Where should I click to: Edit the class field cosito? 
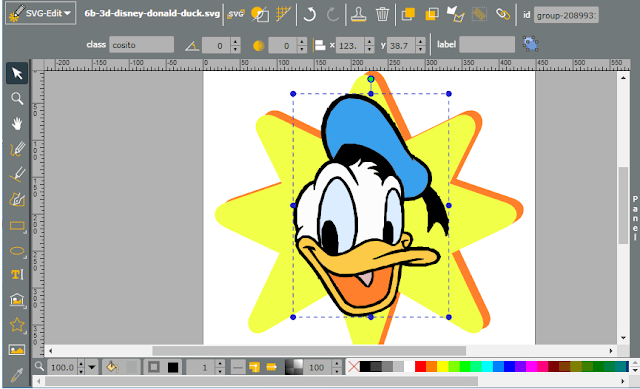point(141,45)
